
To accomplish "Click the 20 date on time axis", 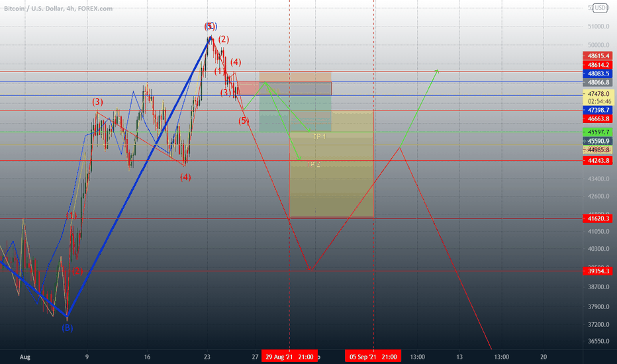I will (x=544, y=357).
